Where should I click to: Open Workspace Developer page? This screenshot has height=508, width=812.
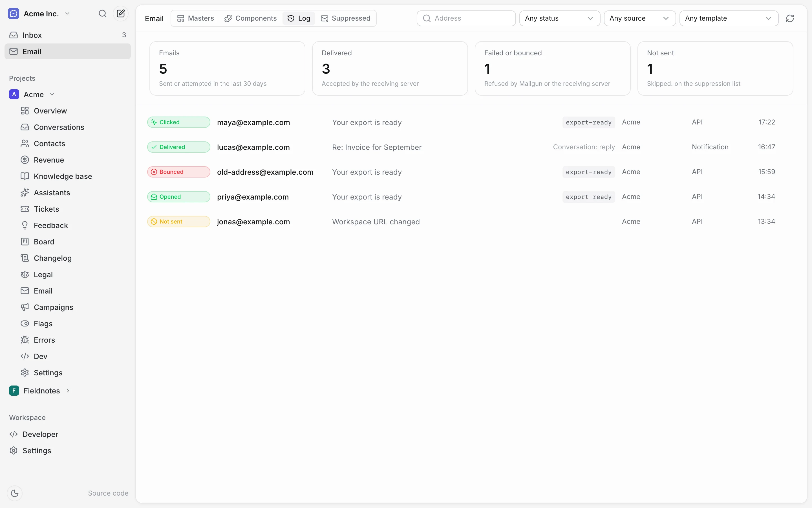click(67, 434)
